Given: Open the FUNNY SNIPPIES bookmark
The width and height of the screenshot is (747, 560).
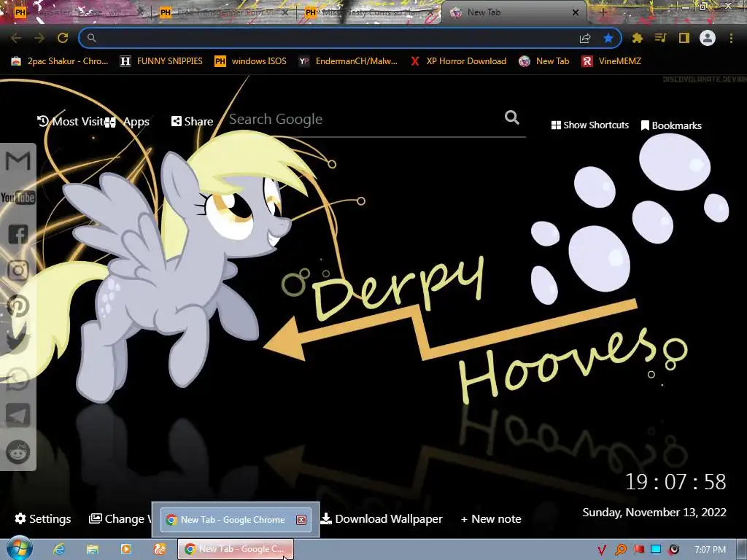Looking at the screenshot, I should (x=161, y=61).
